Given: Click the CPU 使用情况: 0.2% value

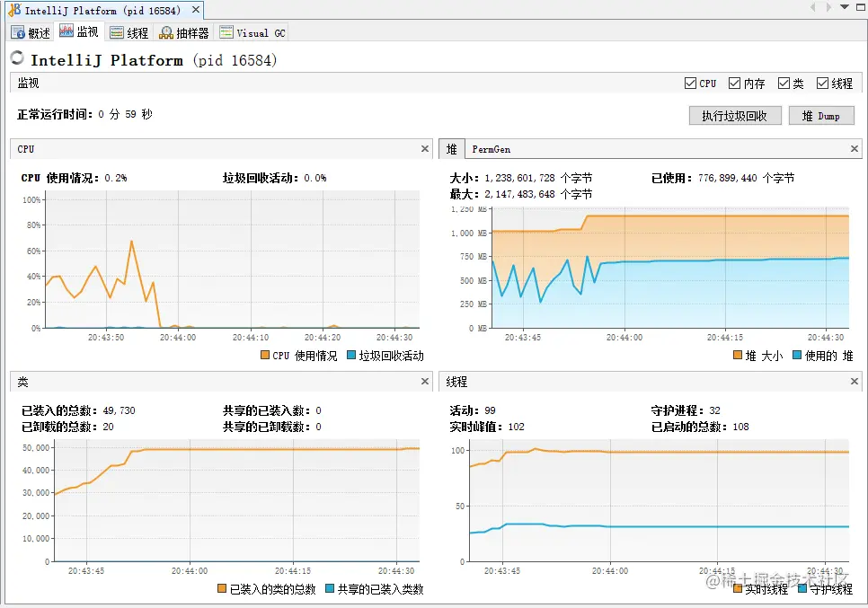Looking at the screenshot, I should [x=116, y=178].
